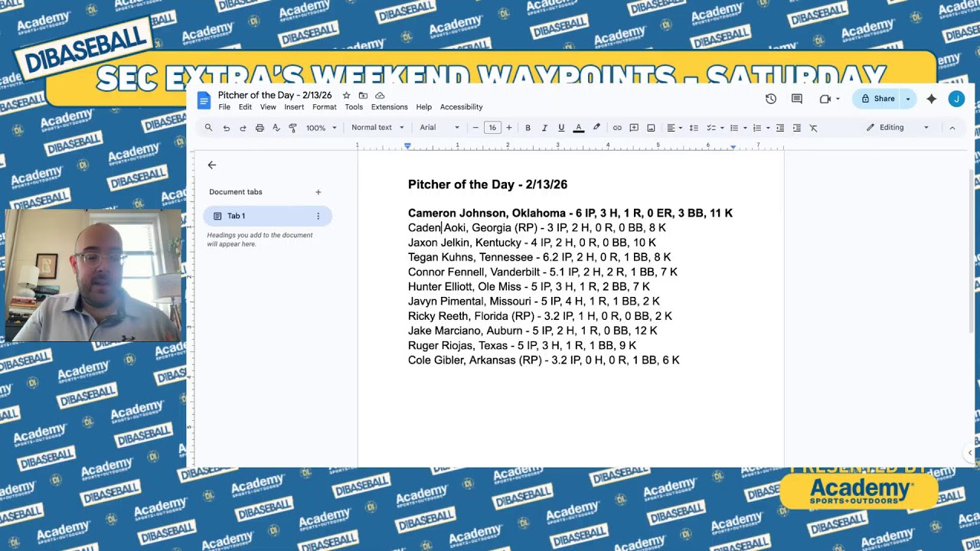Open the Arial font dropdown
The image size is (980, 551).
click(x=439, y=128)
